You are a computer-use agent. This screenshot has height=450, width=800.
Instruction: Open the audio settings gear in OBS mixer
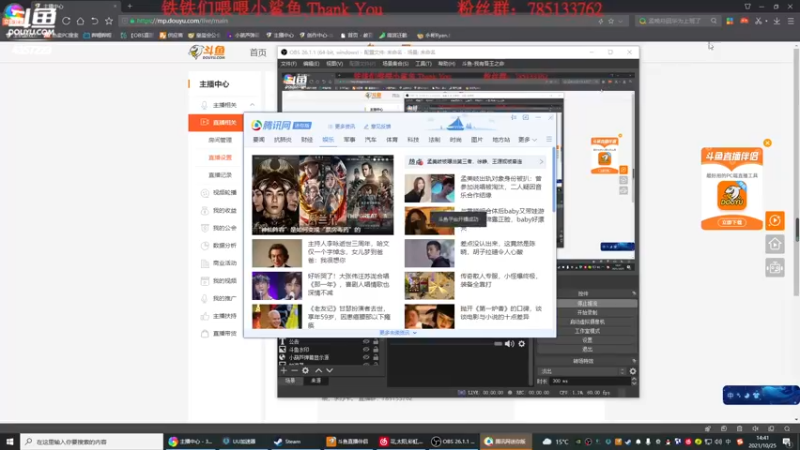coord(521,344)
